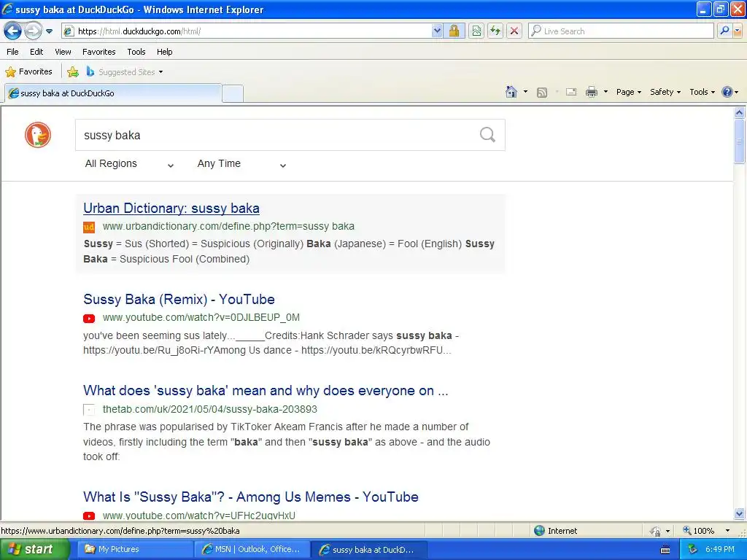Open the recent pages dropdown arrow
The width and height of the screenshot is (747, 560).
coord(49,31)
